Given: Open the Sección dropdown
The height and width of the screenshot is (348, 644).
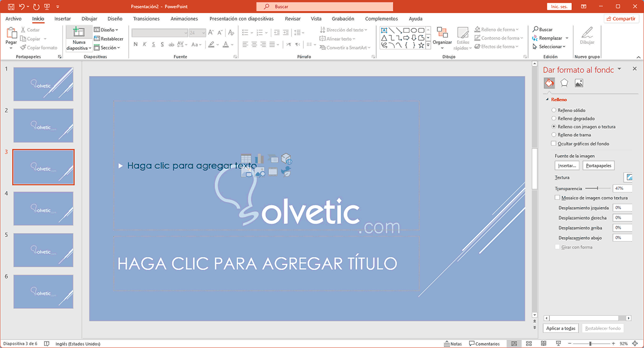Looking at the screenshot, I should point(107,48).
